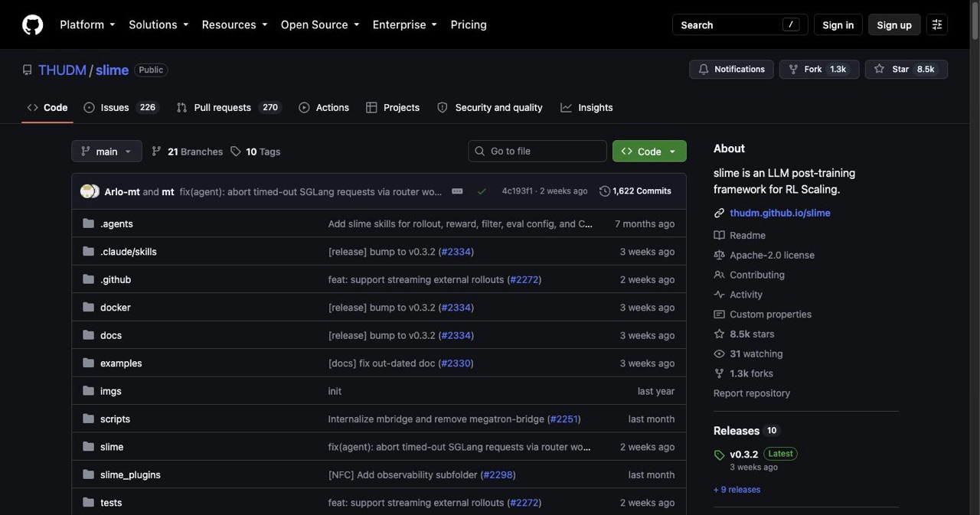Open the scripts folder
The image size is (980, 515).
[x=115, y=419]
